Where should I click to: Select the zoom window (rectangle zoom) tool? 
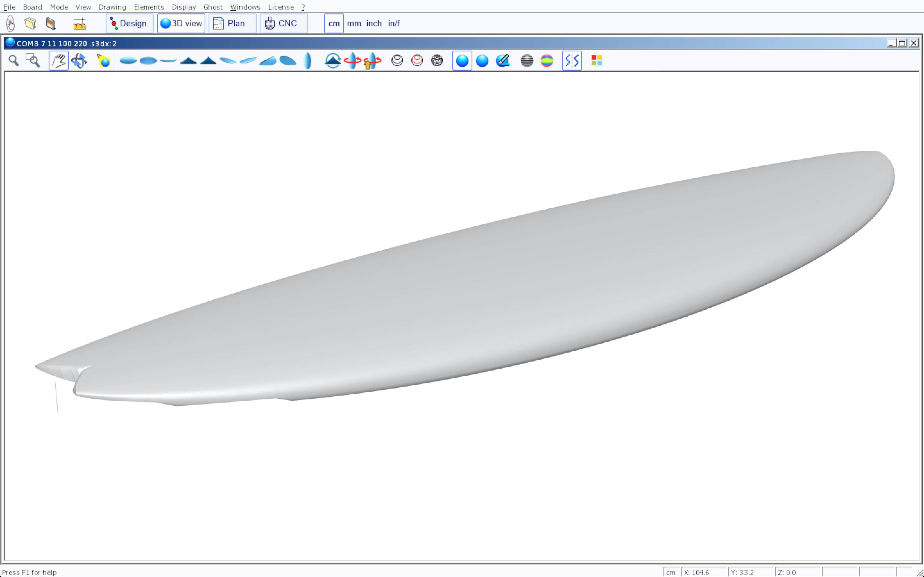point(33,61)
